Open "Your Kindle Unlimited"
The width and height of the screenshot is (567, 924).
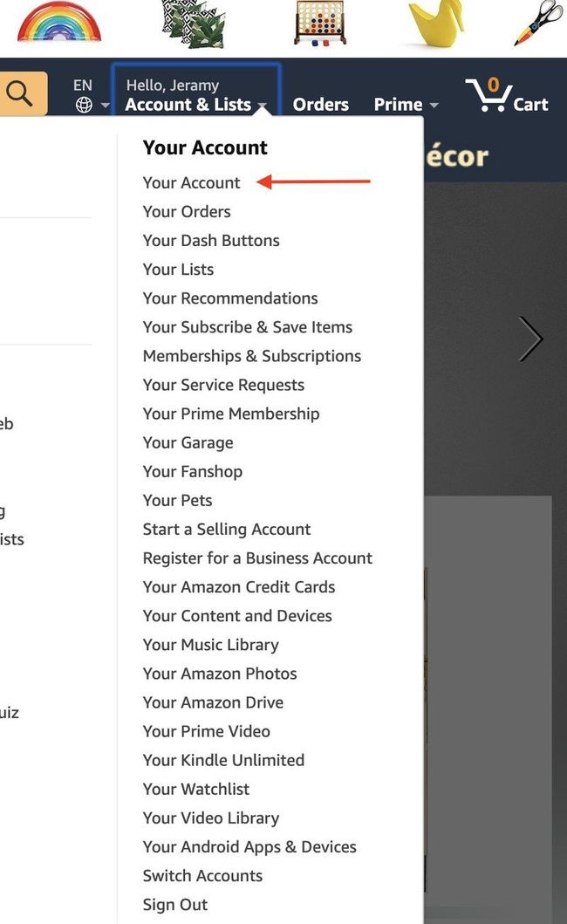(223, 760)
